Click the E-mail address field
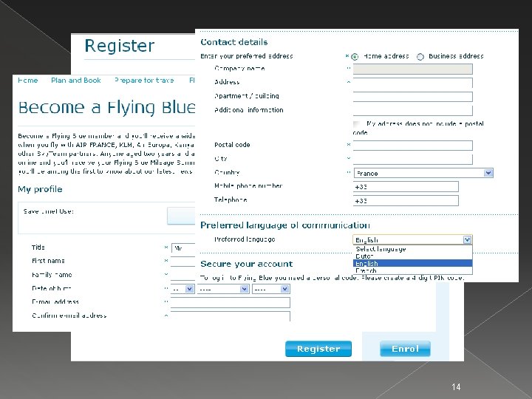The width and height of the screenshot is (532, 399). pos(231,302)
